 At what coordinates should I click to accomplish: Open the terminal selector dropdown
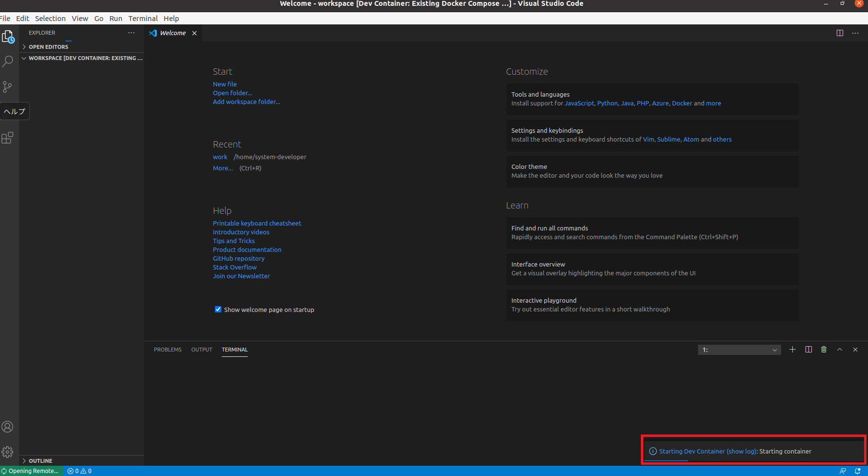739,350
